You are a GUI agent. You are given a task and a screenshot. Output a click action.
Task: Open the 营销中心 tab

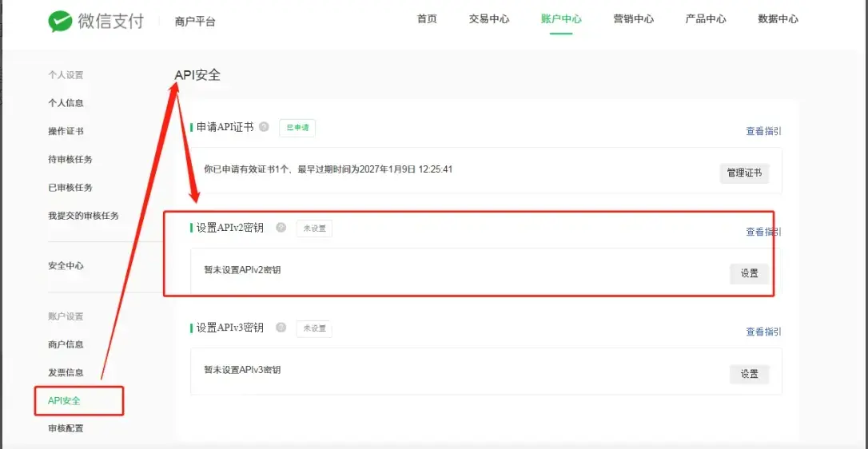coord(633,19)
